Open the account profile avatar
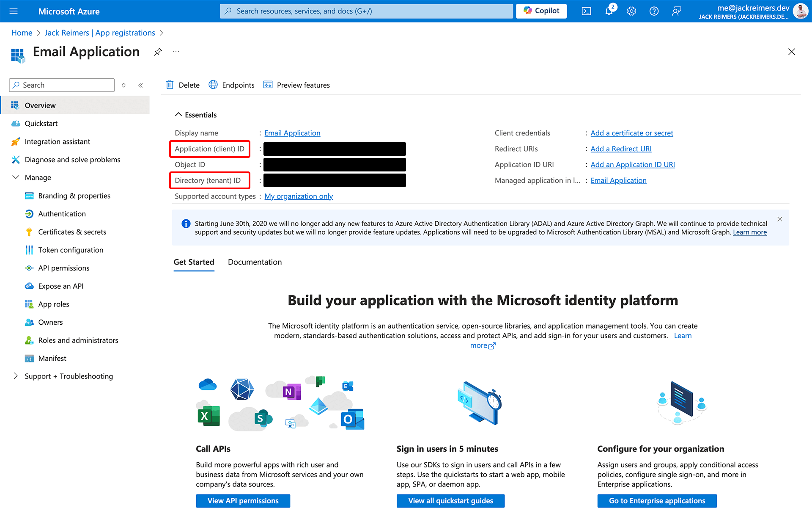812x508 pixels. click(x=800, y=11)
